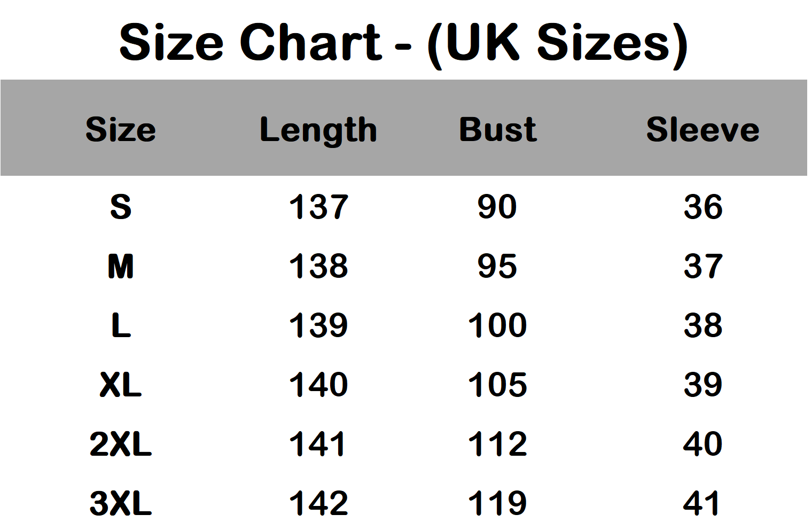Click the S size row label
The width and height of the screenshot is (812, 530).
[121, 207]
